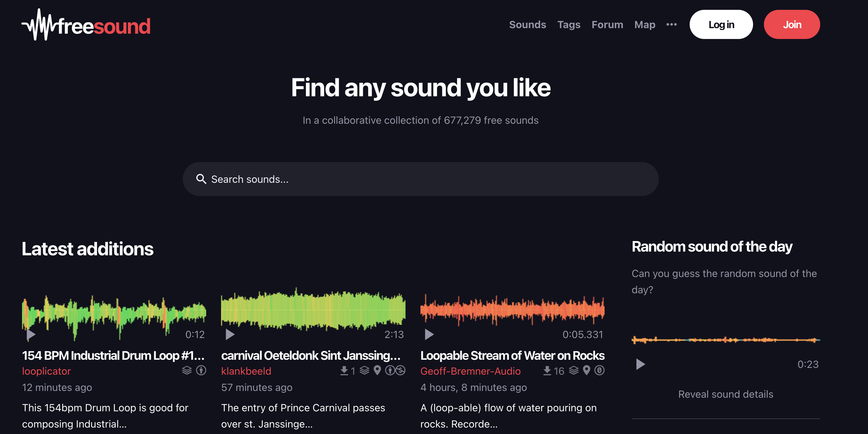Seek within the water stream waveform
Viewport: 868px width, 434px height.
[x=512, y=311]
